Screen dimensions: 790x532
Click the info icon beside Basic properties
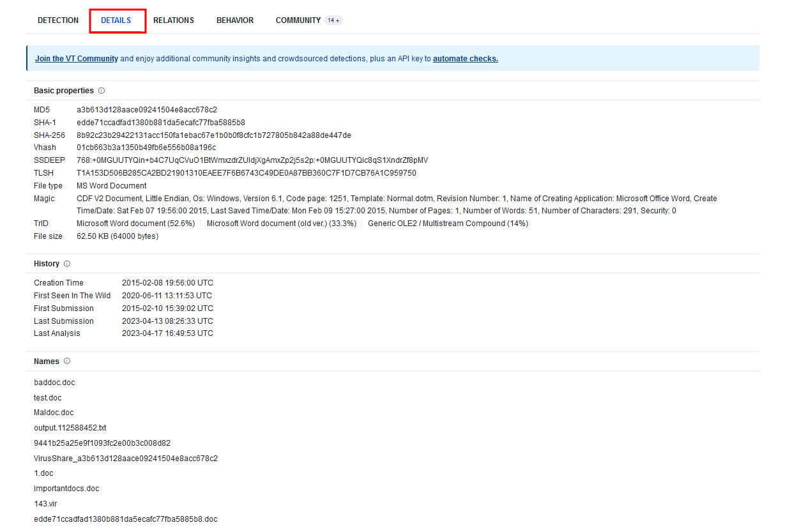pyautogui.click(x=100, y=90)
